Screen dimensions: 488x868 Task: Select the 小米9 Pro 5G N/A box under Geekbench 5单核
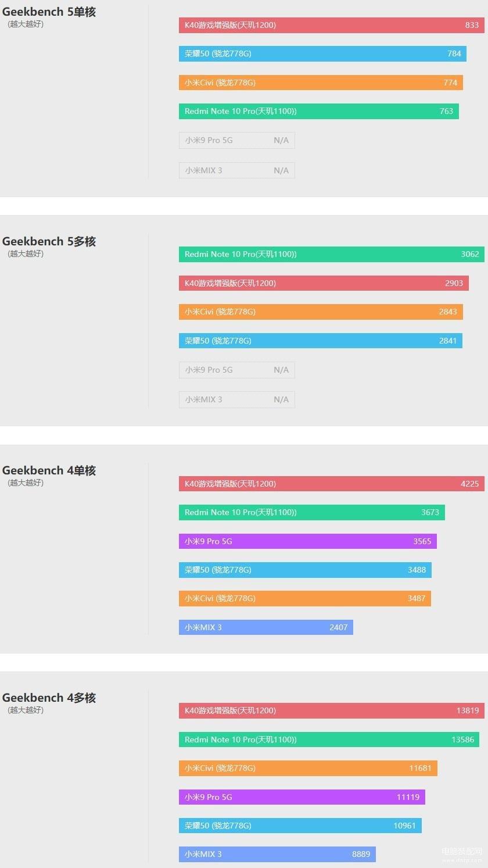(x=237, y=140)
